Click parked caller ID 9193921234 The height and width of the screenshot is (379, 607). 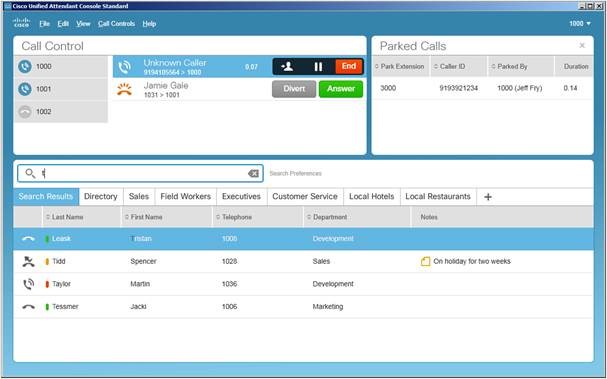(x=458, y=88)
